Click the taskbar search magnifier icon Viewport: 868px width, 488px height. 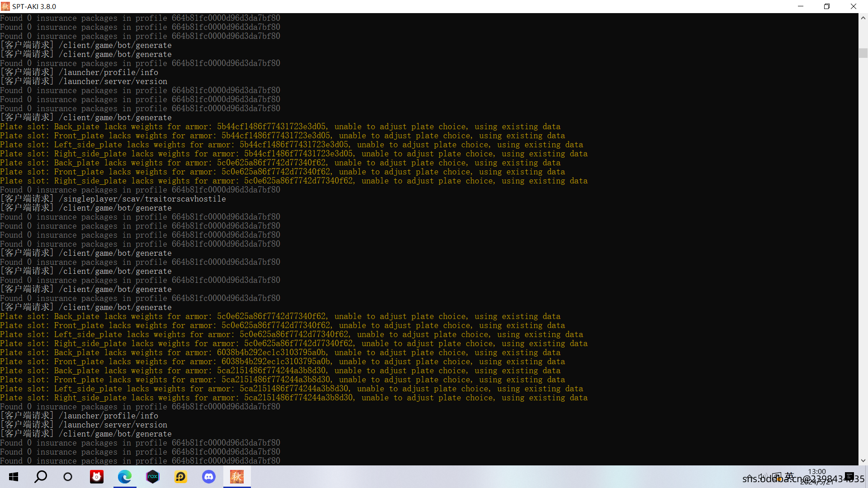coord(41,477)
